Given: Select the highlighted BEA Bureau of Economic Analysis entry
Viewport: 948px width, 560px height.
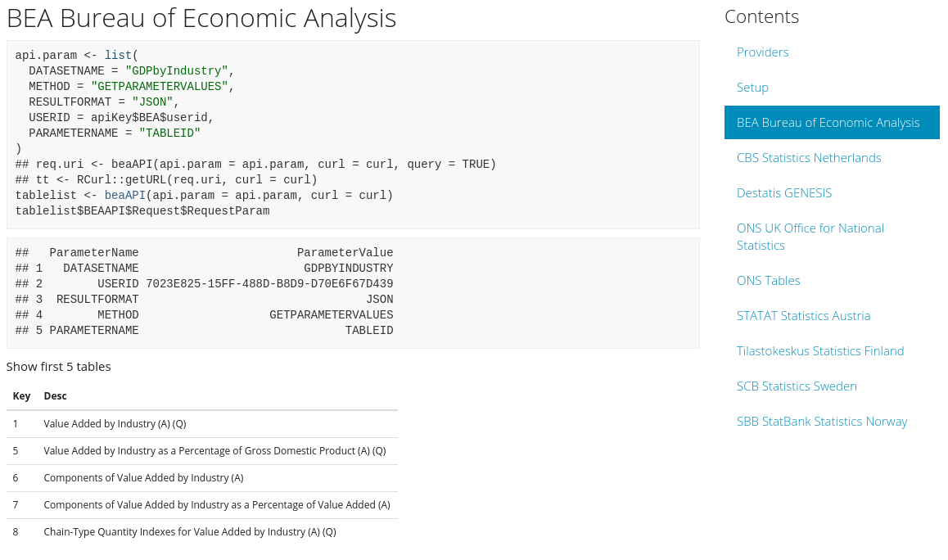Looking at the screenshot, I should pos(831,122).
